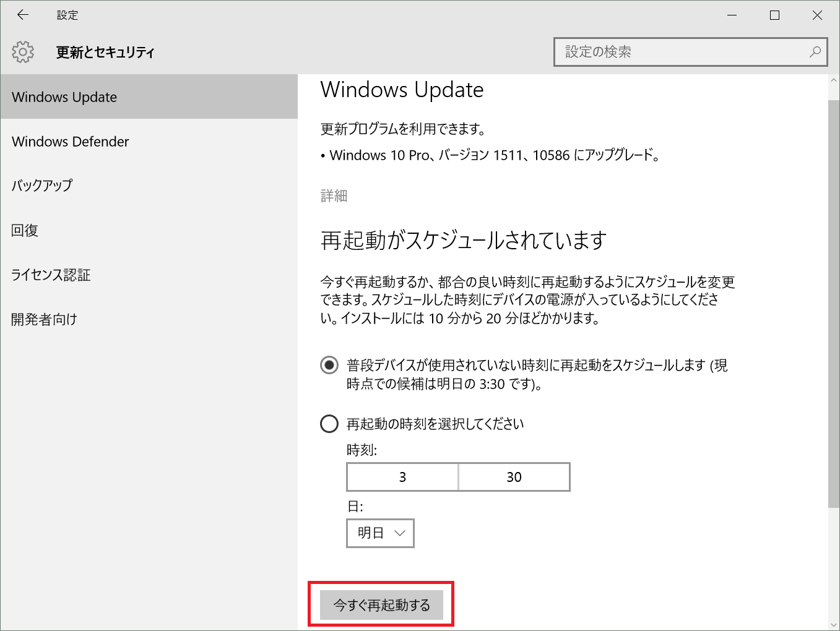The width and height of the screenshot is (840, 631).
Task: Go to the 回復 section
Action: click(x=149, y=230)
